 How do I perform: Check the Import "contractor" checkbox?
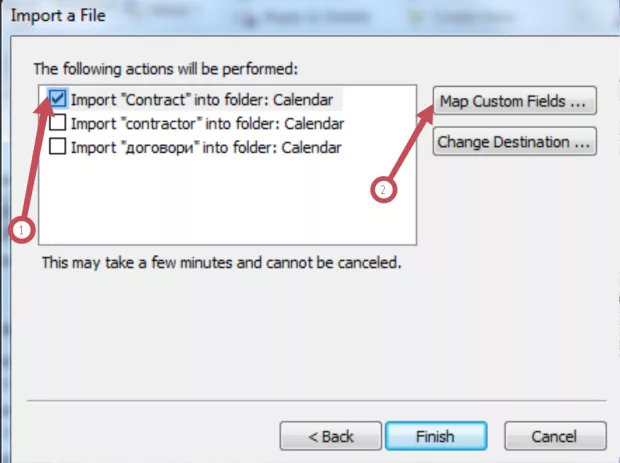click(x=58, y=124)
